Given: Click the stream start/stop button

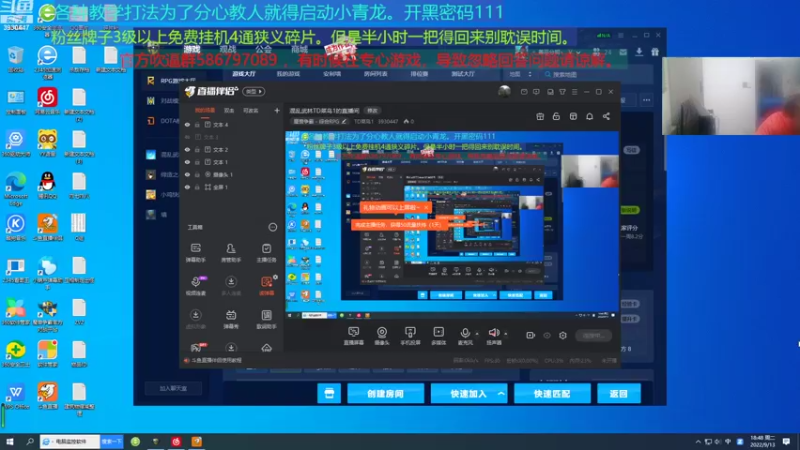Looking at the screenshot, I should pyautogui.click(x=593, y=335).
